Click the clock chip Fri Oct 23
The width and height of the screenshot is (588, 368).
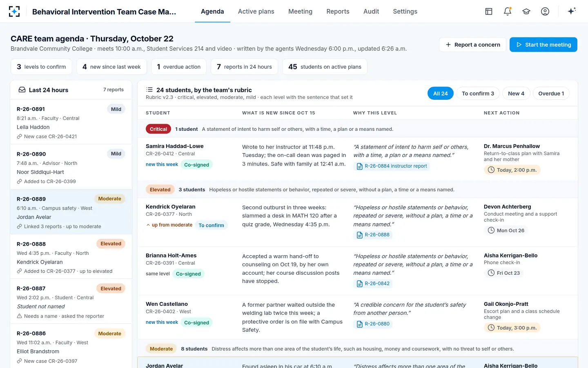504,273
